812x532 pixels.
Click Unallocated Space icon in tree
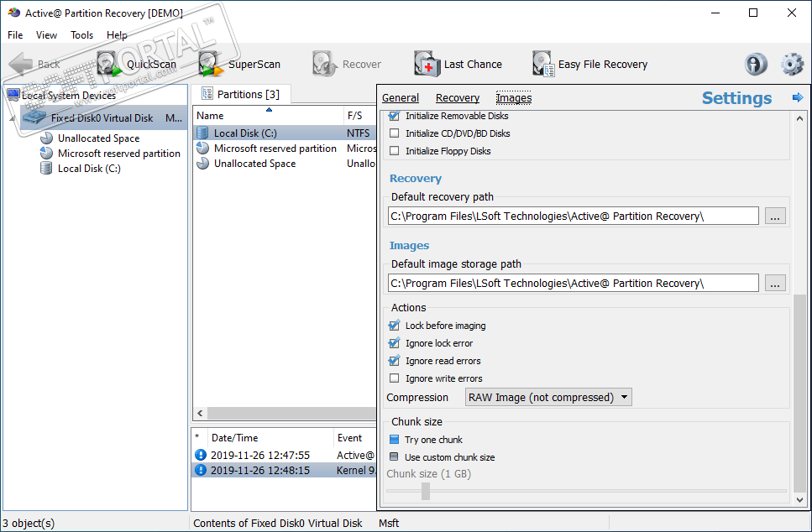point(47,138)
